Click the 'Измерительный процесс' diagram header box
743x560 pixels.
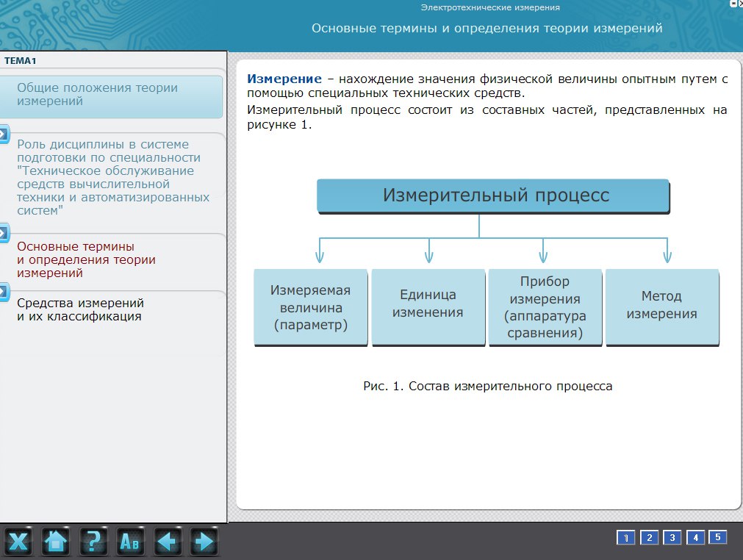(x=493, y=196)
